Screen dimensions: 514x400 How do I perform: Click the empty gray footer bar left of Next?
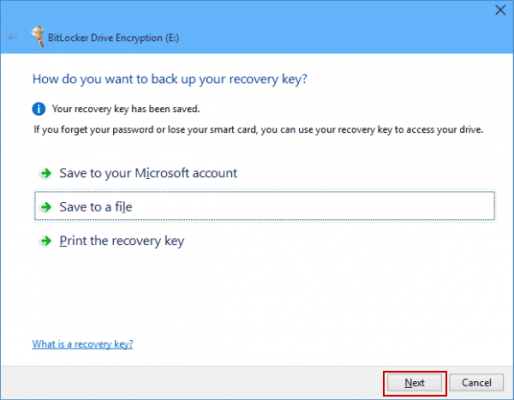(x=192, y=382)
